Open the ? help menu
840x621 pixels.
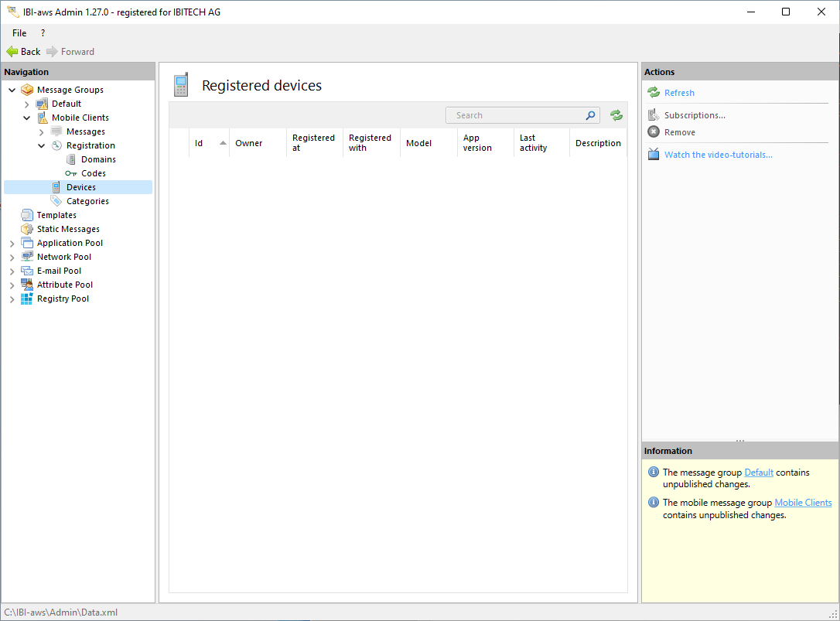[x=43, y=33]
